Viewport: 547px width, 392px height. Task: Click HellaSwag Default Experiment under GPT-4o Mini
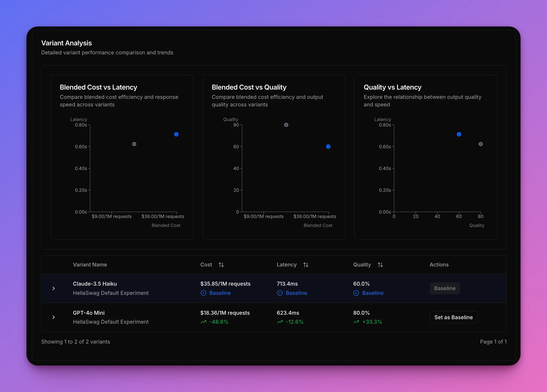tap(111, 322)
